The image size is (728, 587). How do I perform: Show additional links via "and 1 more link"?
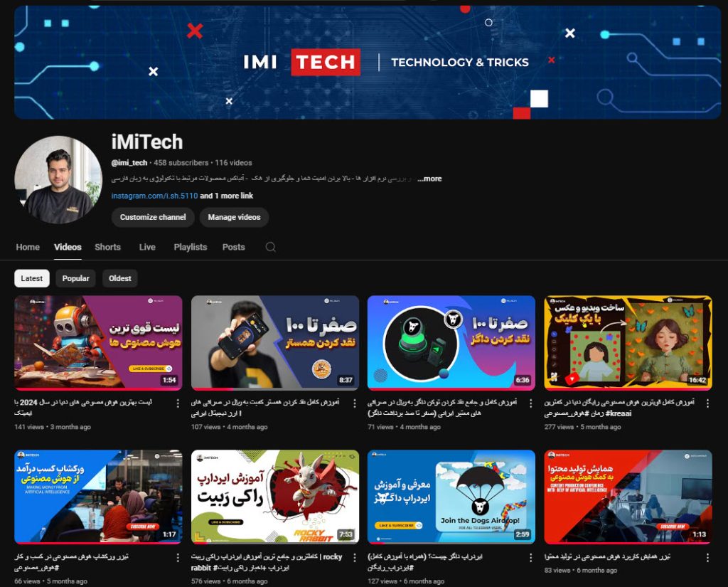[226, 196]
